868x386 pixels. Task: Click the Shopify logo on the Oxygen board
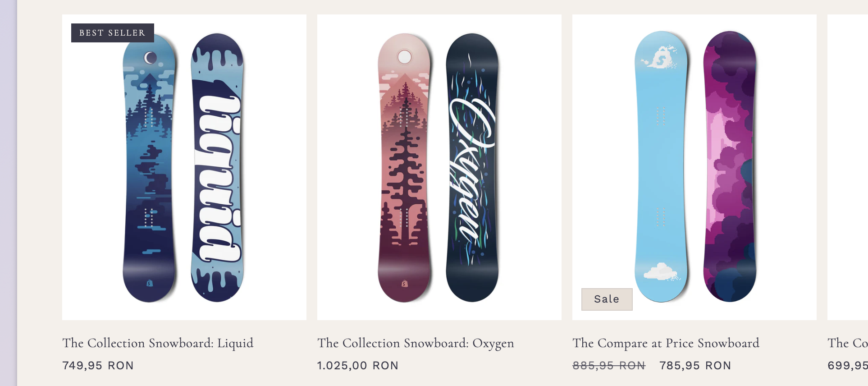point(404,283)
